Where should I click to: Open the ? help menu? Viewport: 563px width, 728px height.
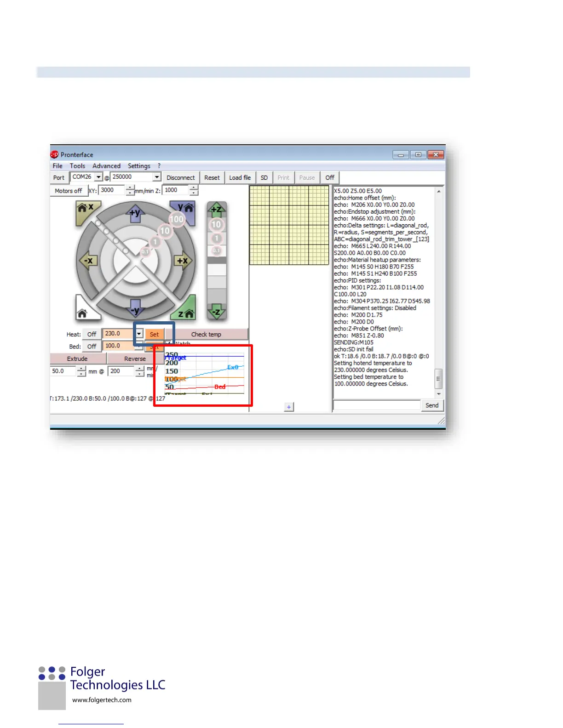159,166
